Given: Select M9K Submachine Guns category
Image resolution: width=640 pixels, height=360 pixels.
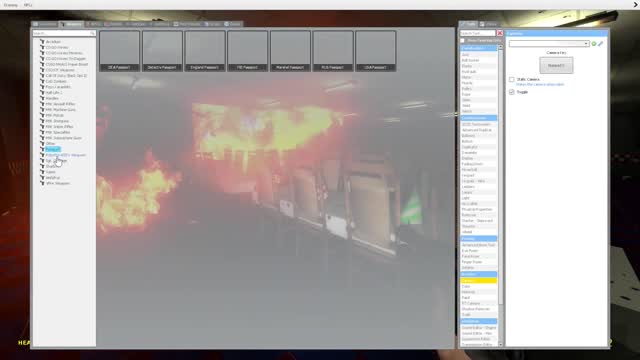Looking at the screenshot, I should [64, 138].
